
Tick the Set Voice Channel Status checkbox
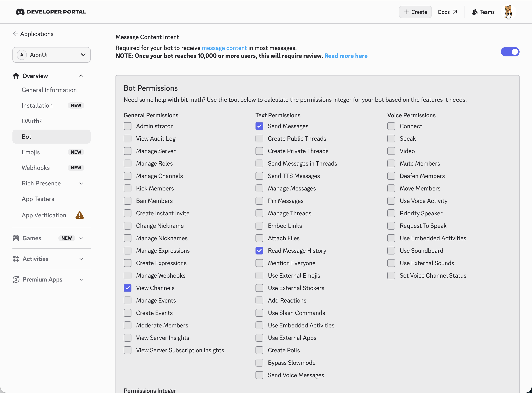(391, 275)
